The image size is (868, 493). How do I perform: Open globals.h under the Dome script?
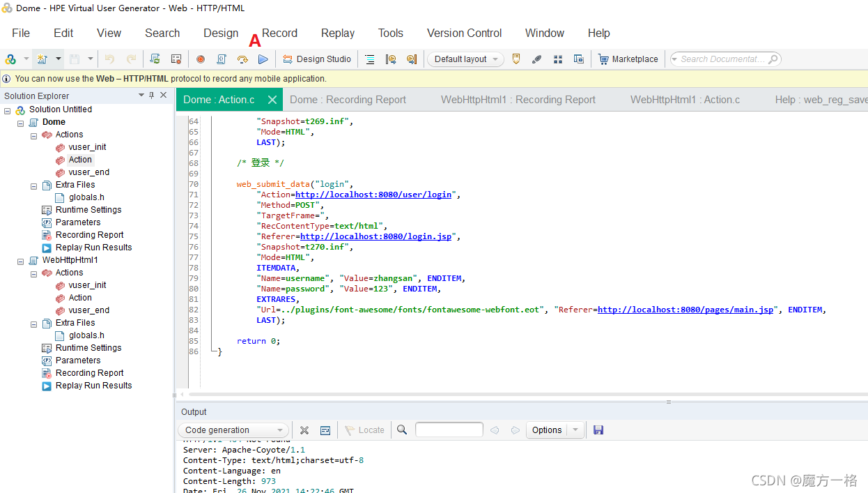86,197
